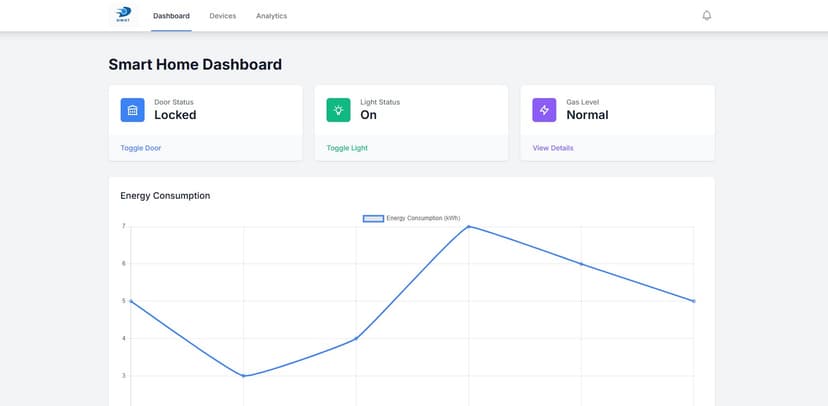This screenshot has height=406, width=828.
Task: Open the Devices tab
Action: pyautogui.click(x=223, y=16)
